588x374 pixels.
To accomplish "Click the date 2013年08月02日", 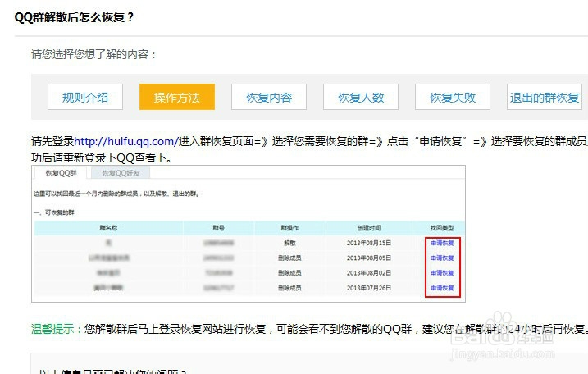I will 369,273.
